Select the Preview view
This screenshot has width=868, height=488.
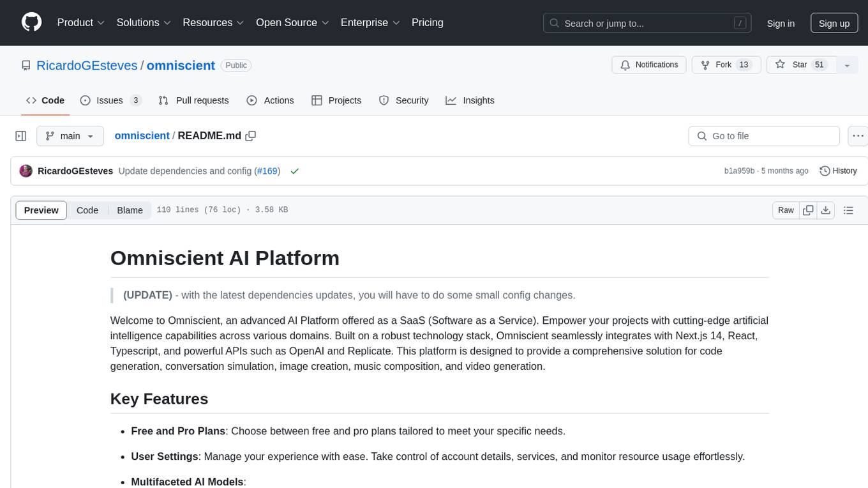pyautogui.click(x=41, y=210)
